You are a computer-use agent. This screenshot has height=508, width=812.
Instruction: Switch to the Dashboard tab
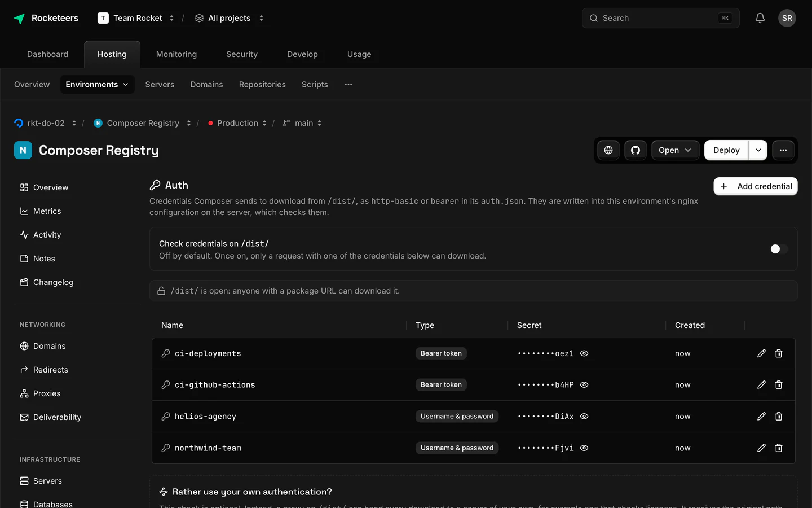coord(47,54)
